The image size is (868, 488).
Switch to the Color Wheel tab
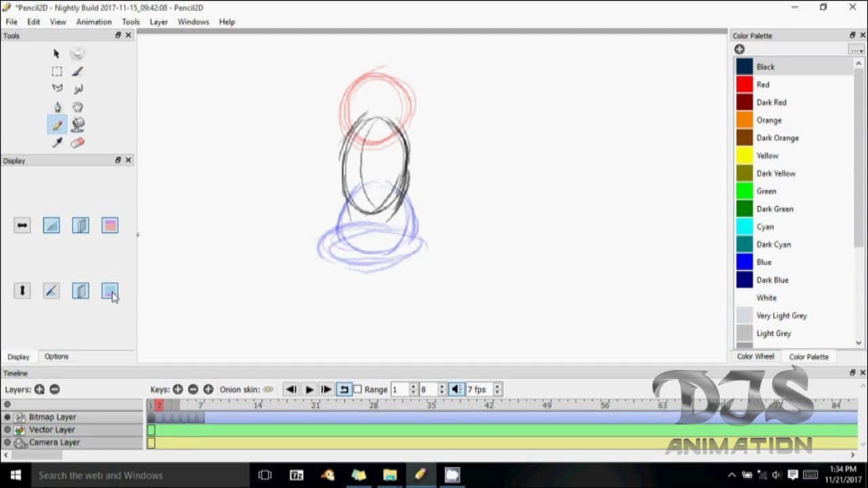click(x=755, y=357)
